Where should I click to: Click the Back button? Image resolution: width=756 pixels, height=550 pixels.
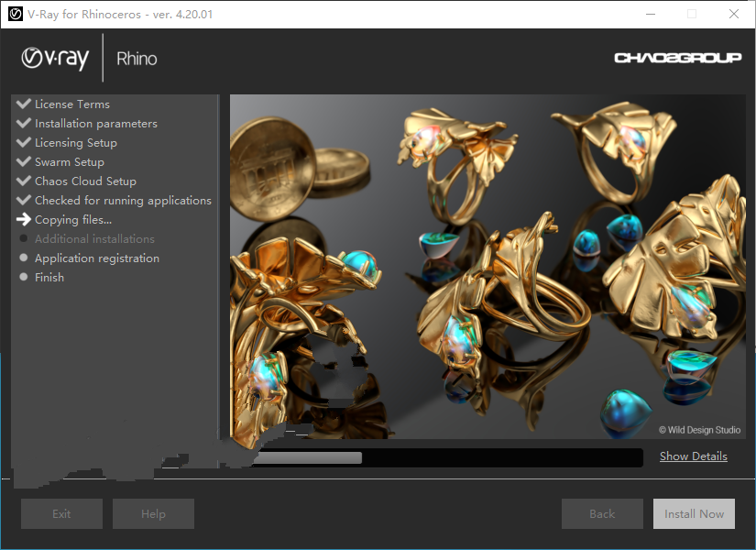tap(602, 514)
